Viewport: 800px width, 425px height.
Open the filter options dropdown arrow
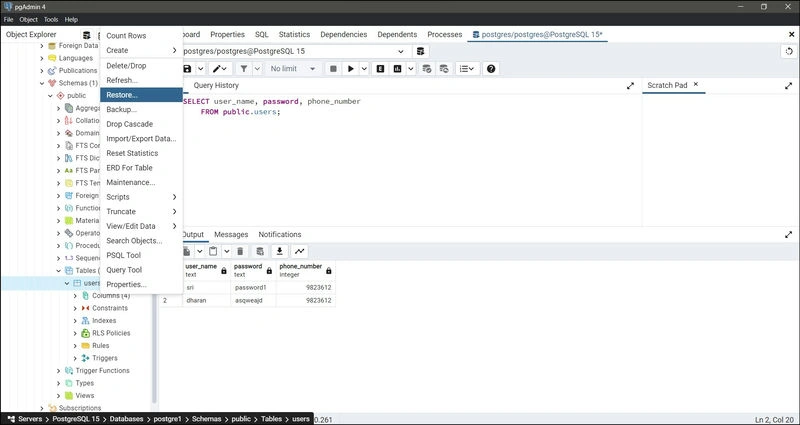tap(258, 69)
